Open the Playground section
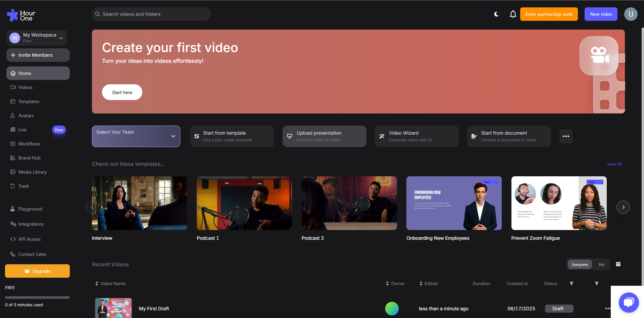Screen dimensions: 644x318 tap(30, 209)
